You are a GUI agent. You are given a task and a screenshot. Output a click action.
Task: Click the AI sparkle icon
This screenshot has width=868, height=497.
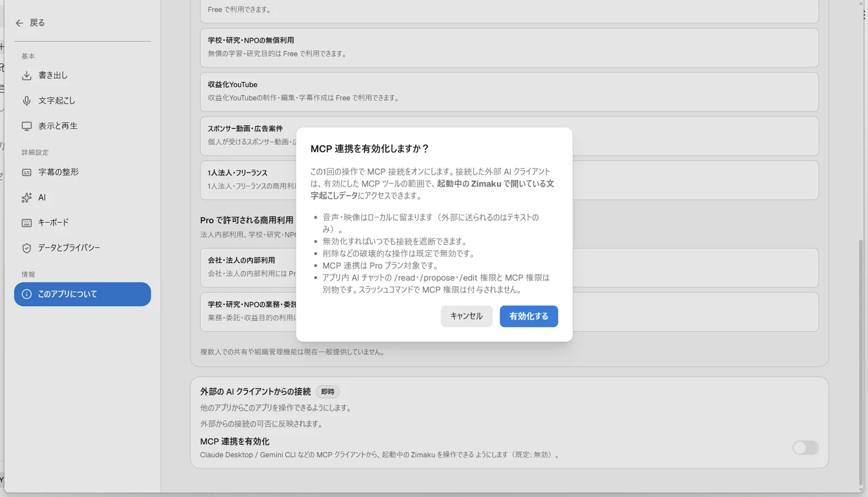(27, 198)
